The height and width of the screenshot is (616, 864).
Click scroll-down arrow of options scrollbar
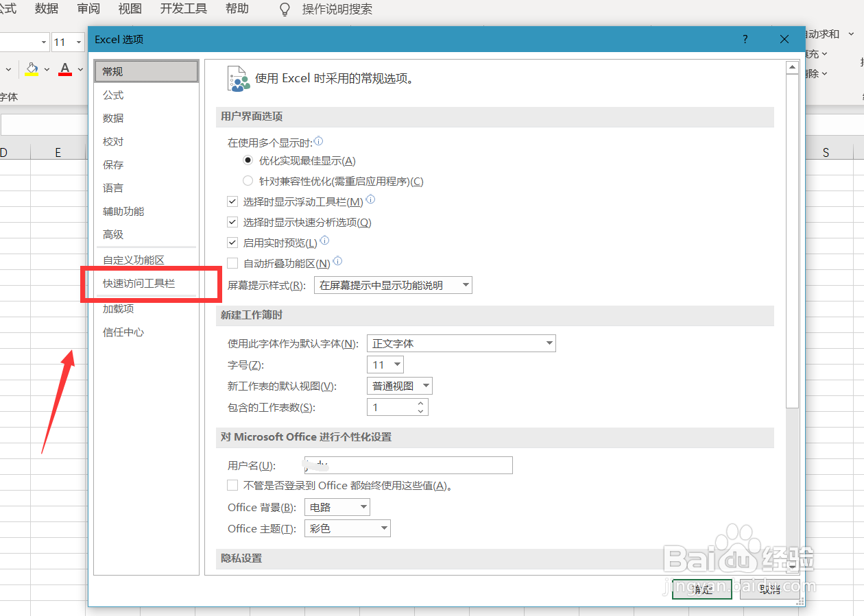(x=792, y=567)
